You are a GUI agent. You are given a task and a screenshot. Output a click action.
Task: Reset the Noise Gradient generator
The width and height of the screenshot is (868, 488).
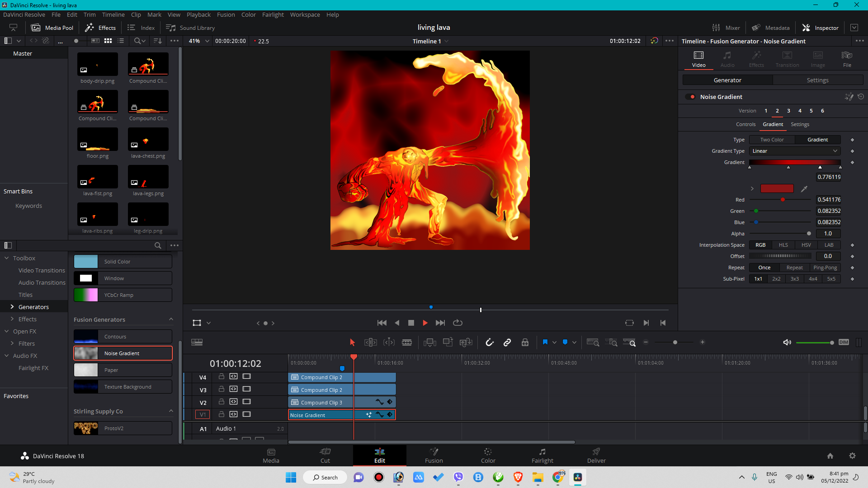click(861, 97)
